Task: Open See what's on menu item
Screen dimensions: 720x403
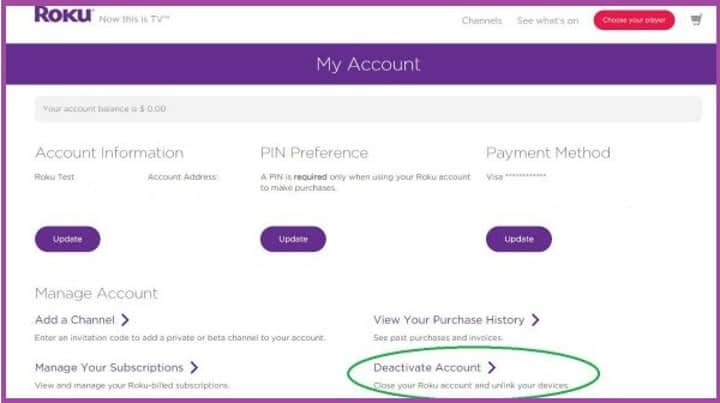Action: point(548,21)
